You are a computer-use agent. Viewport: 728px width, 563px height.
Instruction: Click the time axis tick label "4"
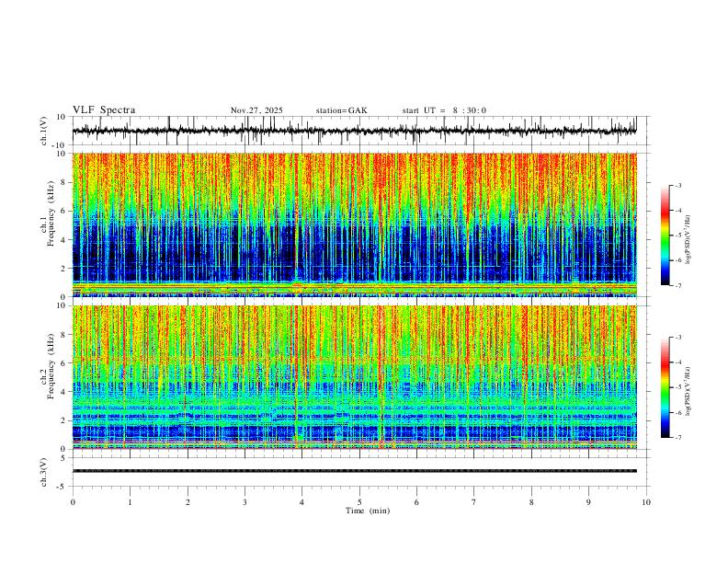pyautogui.click(x=302, y=502)
